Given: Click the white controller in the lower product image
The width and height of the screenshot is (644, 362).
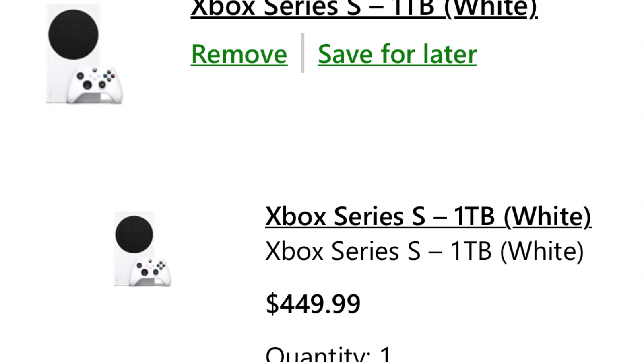Looking at the screenshot, I should point(151,272).
